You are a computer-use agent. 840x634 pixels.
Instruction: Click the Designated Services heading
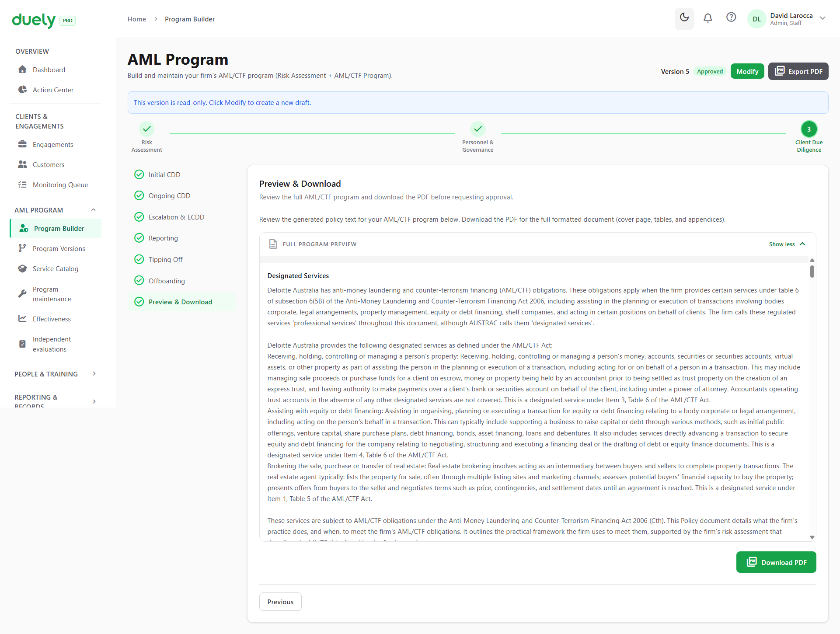(298, 275)
